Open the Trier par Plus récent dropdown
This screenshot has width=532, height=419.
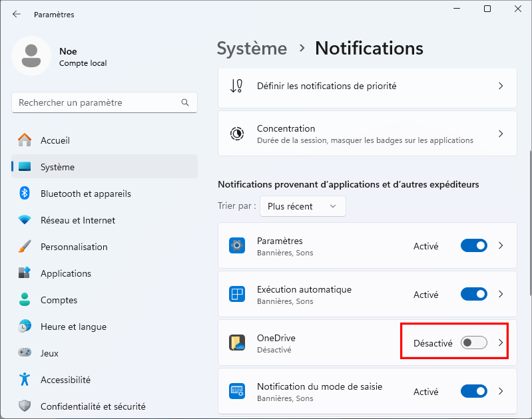pos(303,206)
